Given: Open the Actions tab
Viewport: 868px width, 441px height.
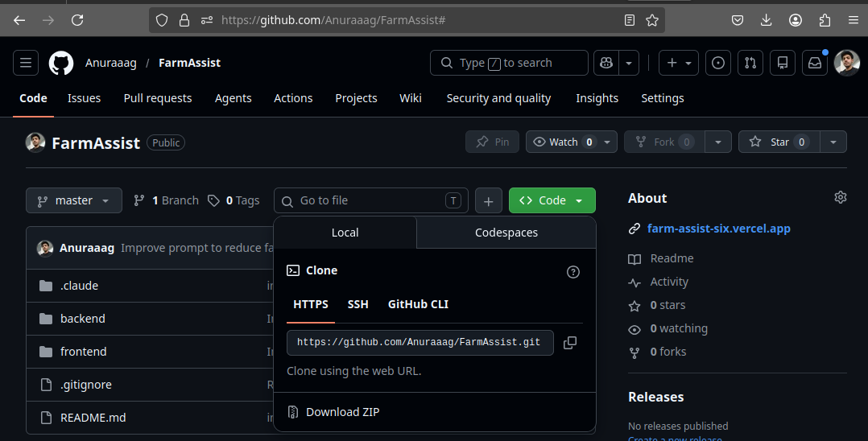Looking at the screenshot, I should coord(293,98).
